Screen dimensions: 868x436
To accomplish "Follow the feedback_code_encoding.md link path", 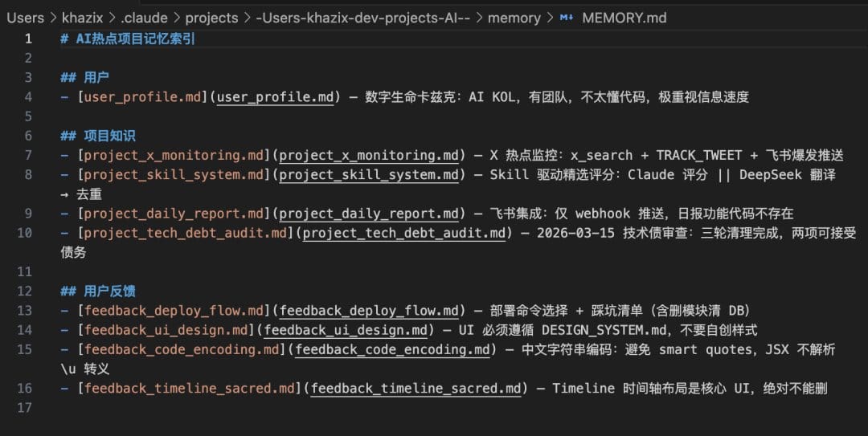I will (x=392, y=350).
